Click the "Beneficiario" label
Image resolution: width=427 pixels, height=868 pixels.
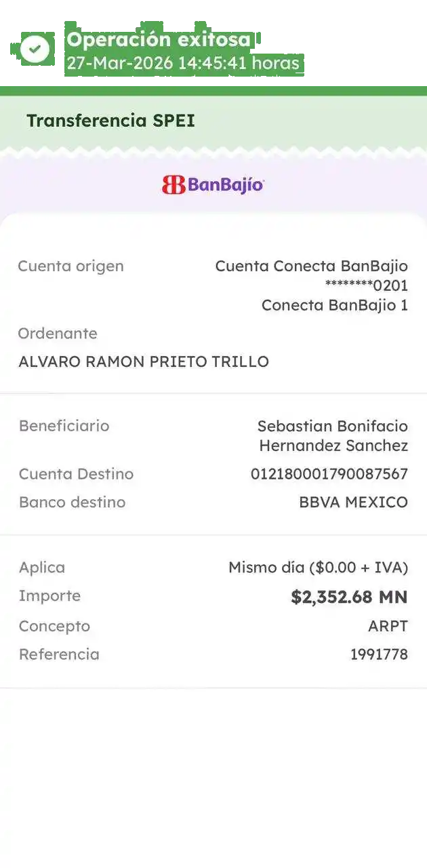tap(64, 426)
